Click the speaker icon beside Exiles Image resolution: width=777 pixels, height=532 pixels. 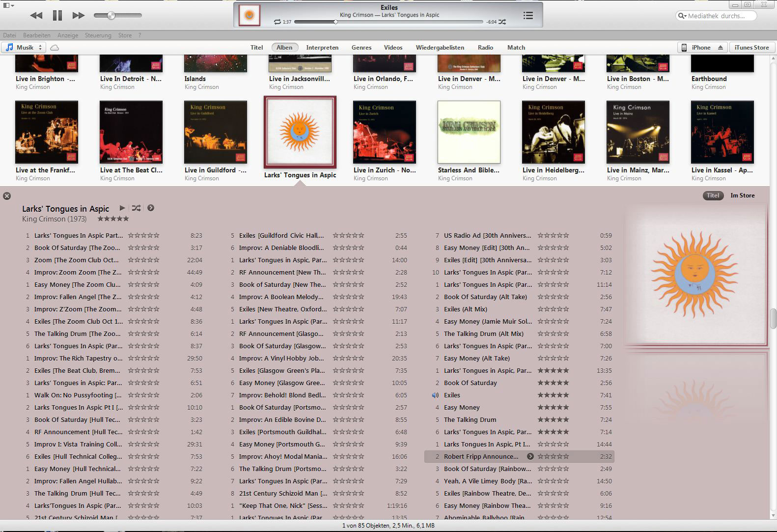pyautogui.click(x=435, y=395)
